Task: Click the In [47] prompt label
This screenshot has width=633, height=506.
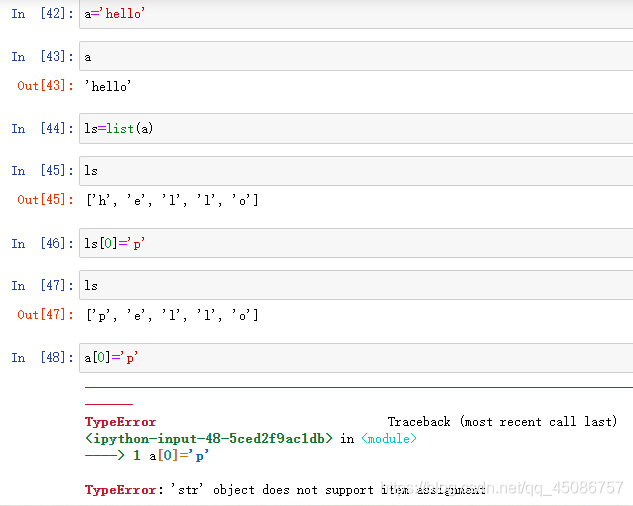Action: click(x=42, y=286)
